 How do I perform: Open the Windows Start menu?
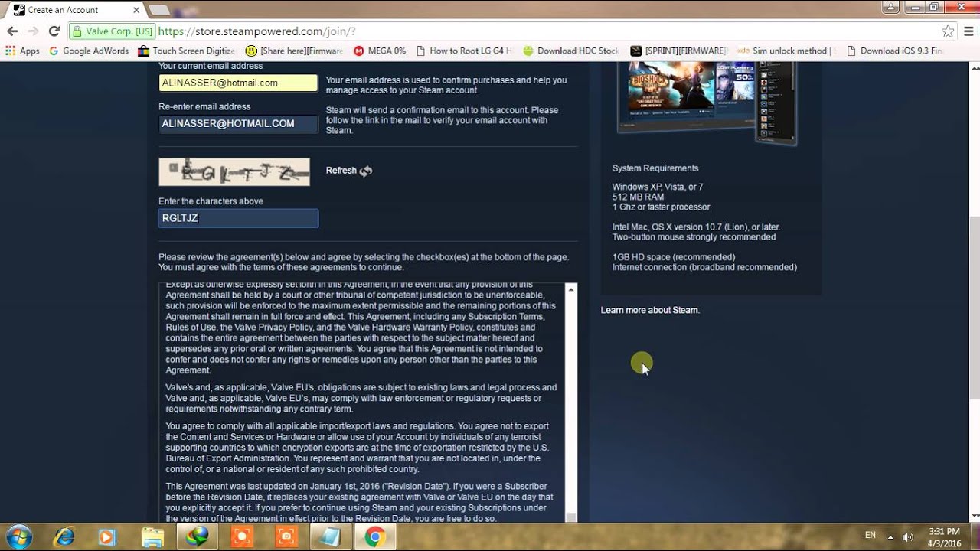pos(18,536)
